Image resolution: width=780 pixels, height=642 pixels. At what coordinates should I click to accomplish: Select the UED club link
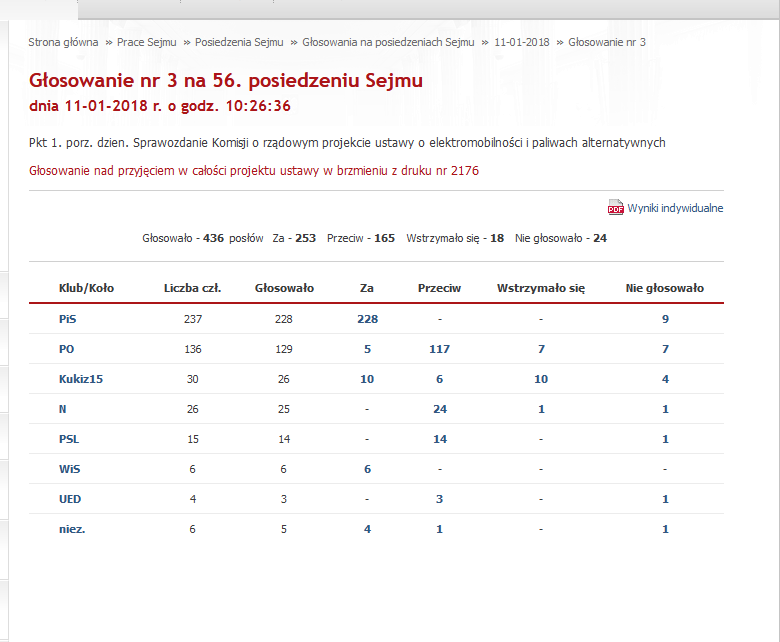(x=71, y=499)
